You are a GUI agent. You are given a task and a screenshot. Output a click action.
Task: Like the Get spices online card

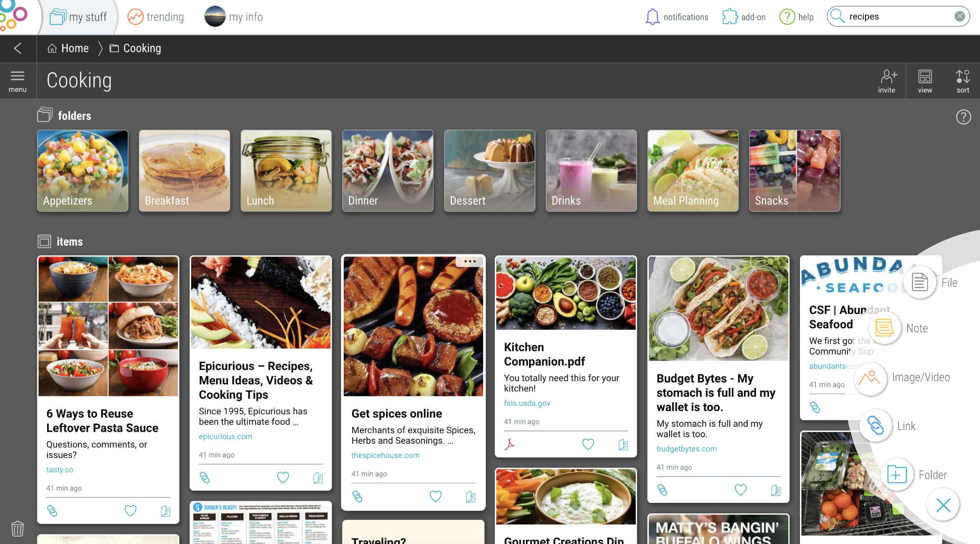436,497
